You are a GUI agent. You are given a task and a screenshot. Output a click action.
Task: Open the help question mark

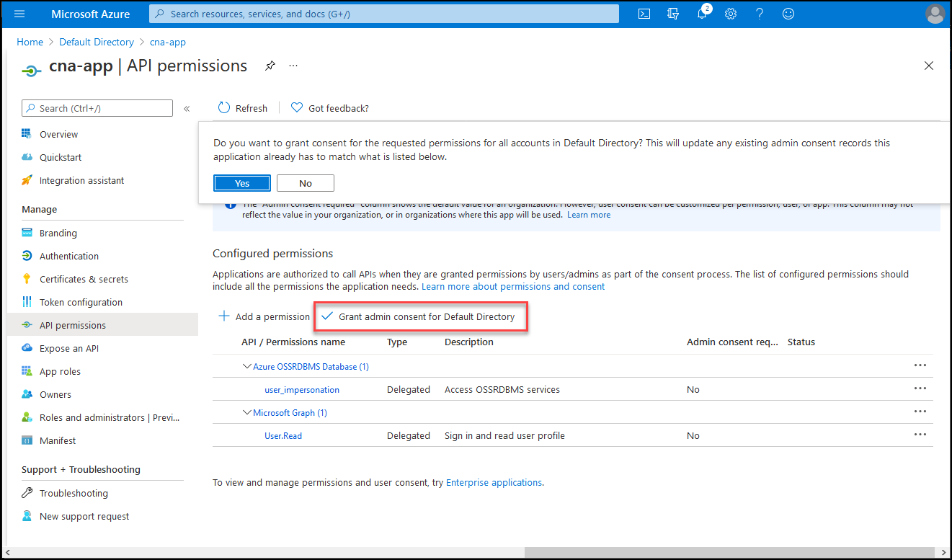point(760,14)
